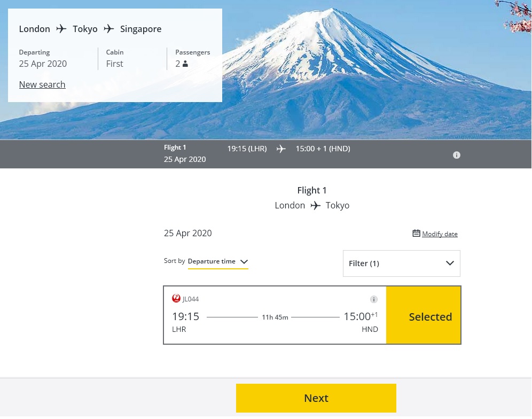This screenshot has width=532, height=419.
Task: Click the calendar icon beside Modify date
Action: (416, 234)
